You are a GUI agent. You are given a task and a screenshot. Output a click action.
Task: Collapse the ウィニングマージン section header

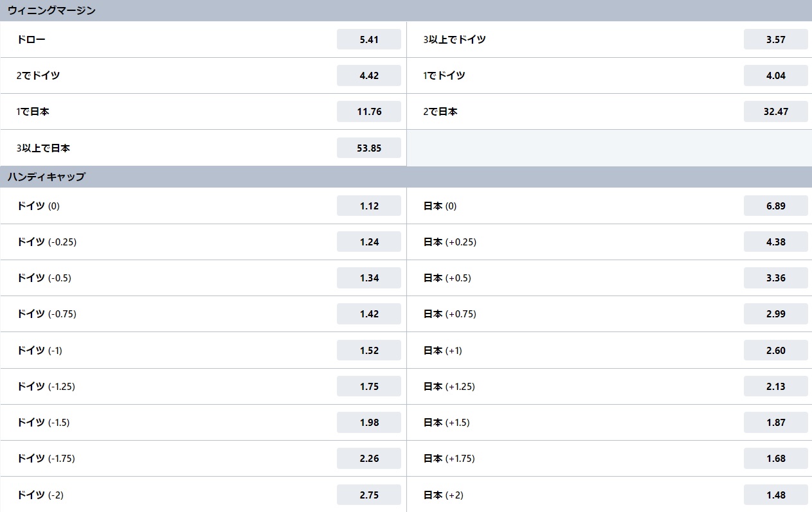[406, 10]
